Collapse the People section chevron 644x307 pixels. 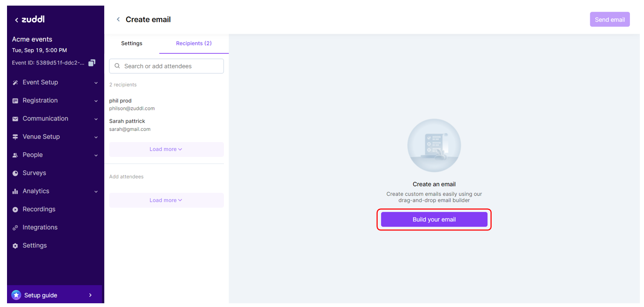pos(96,155)
